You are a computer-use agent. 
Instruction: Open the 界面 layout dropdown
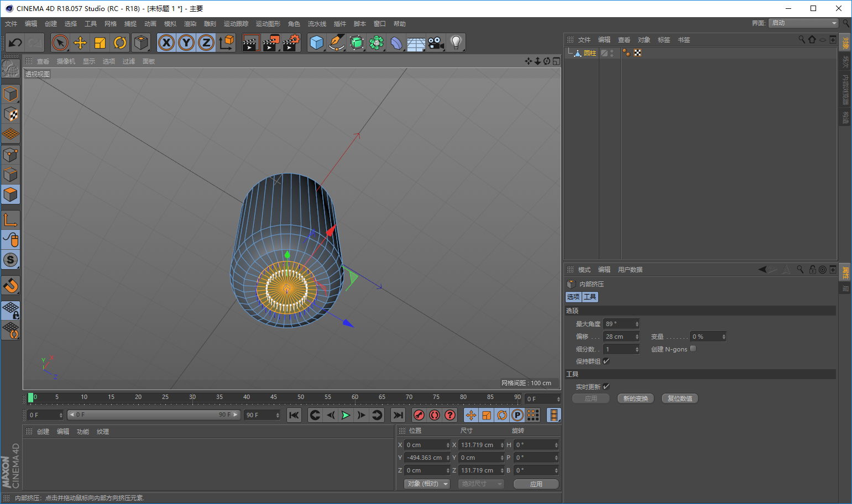pyautogui.click(x=803, y=23)
